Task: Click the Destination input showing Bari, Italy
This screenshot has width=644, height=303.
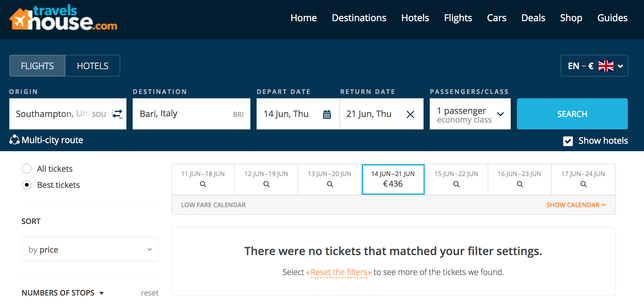Action: point(184,114)
